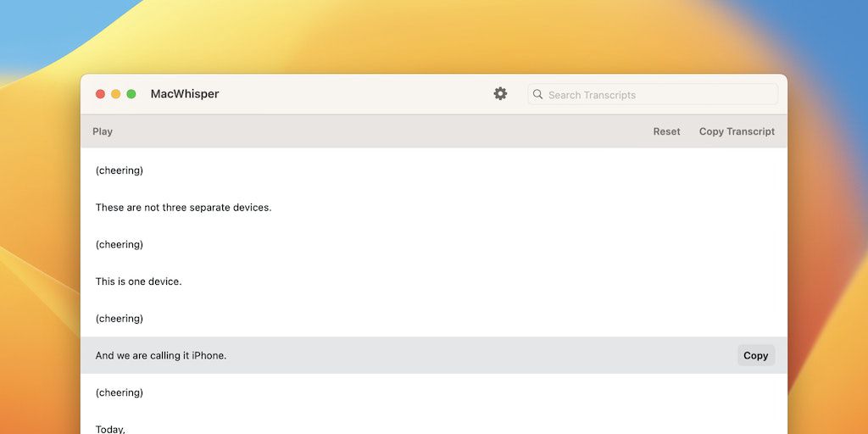Select "And we are calling it iPhone." line
Screen dimensions: 868x434
[433, 355]
